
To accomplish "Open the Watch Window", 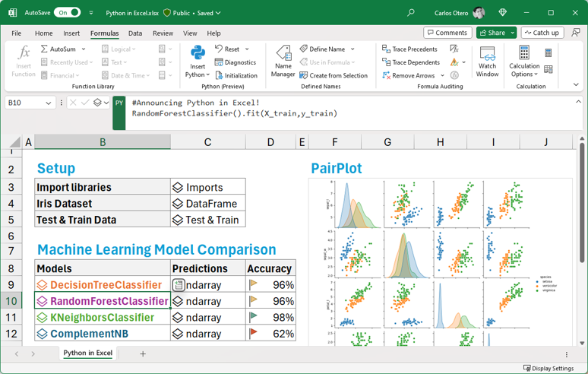I will (x=487, y=61).
